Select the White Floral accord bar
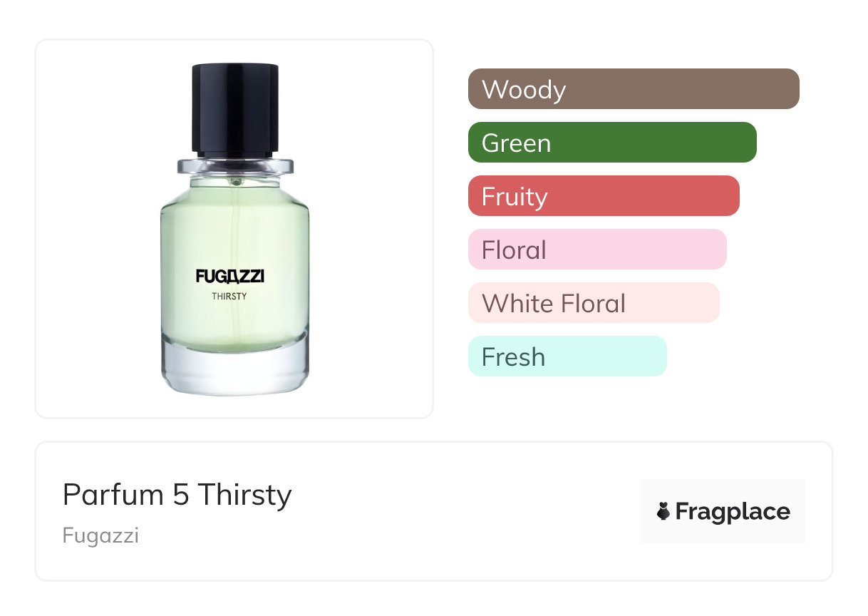Viewport: 868px width, 616px height. 593,303
